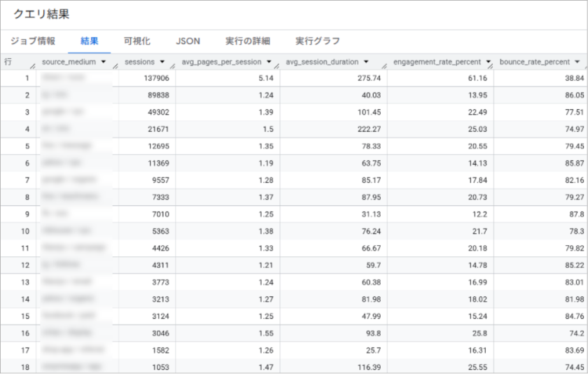Select the 結果 tab
Screen dimensions: 588x374
[x=90, y=41]
